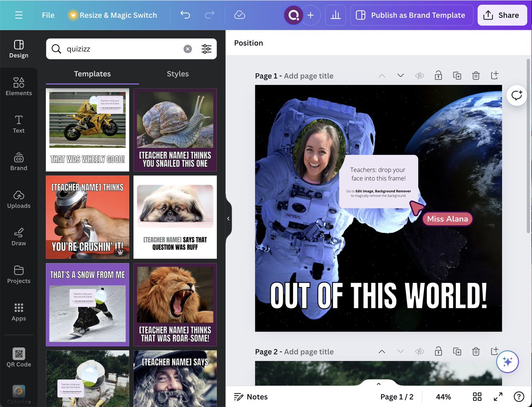This screenshot has width=532, height=407.
Task: Expand the bottom toolbar chevron
Action: [378, 384]
